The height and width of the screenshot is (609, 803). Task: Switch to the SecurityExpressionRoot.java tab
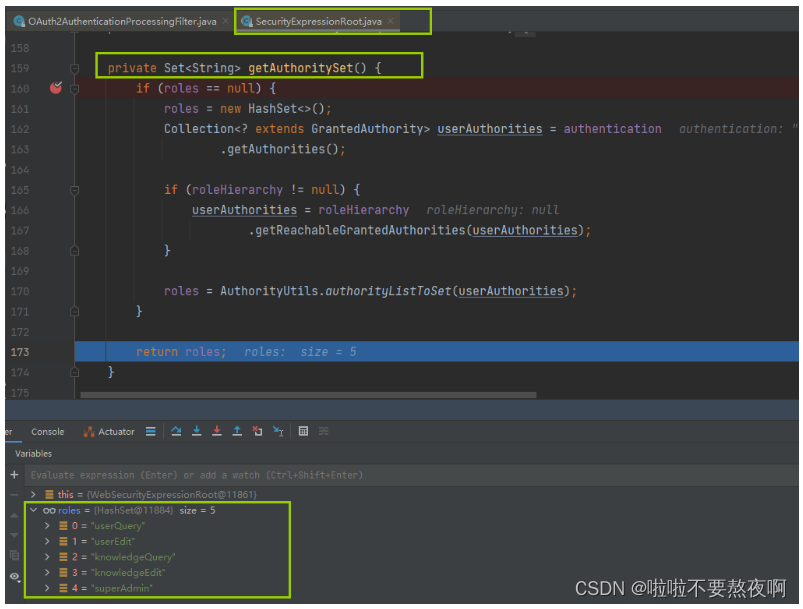[x=318, y=22]
